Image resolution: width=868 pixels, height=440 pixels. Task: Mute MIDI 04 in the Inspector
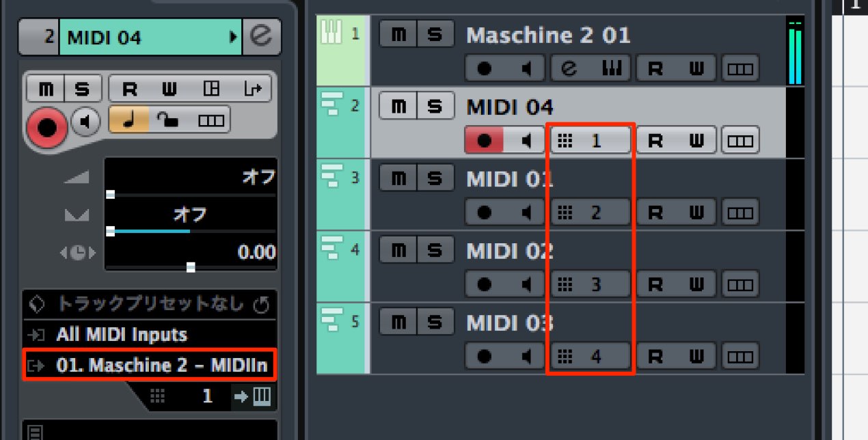(x=46, y=89)
